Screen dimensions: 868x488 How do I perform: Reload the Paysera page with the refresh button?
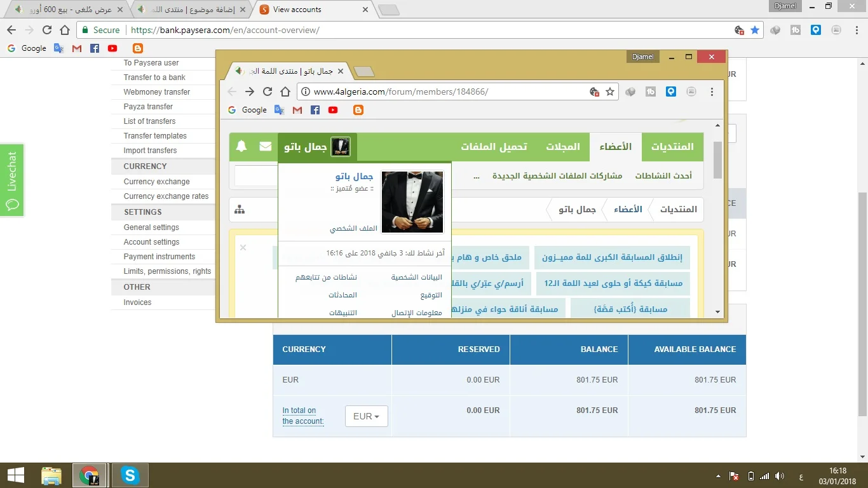coord(47,30)
